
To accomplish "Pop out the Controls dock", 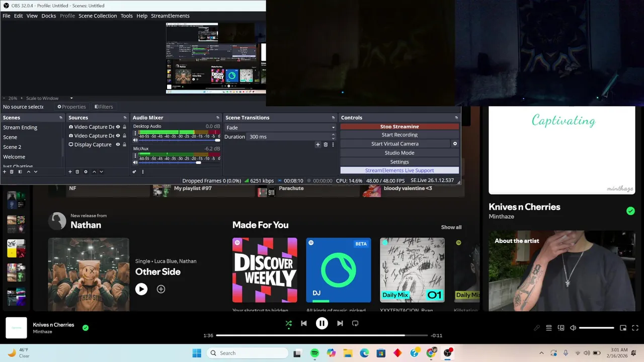I will click(x=456, y=118).
